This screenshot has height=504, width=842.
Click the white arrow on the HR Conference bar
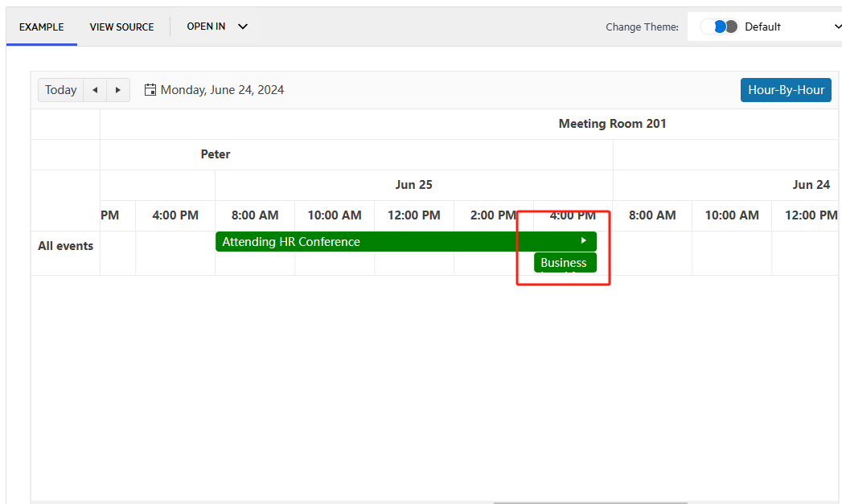pyautogui.click(x=582, y=240)
